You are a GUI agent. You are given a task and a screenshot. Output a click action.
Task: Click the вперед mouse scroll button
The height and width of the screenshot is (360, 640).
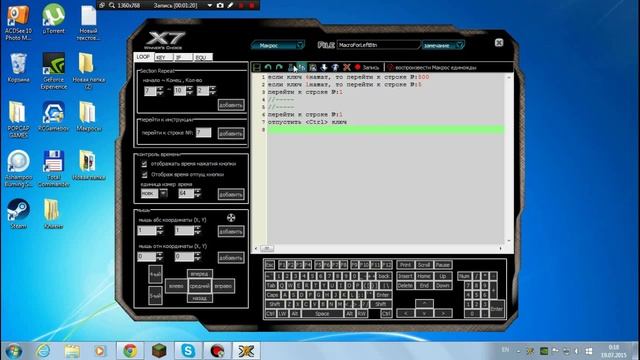200,273
